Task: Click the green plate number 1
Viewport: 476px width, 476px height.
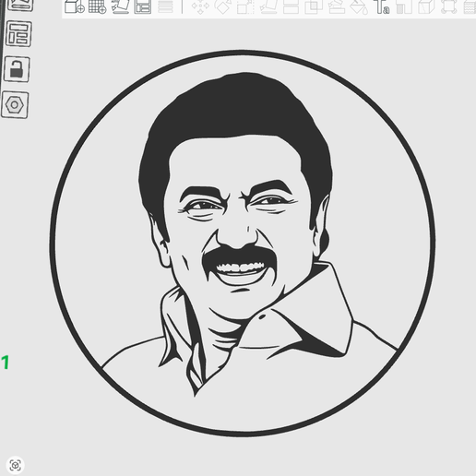Action: point(6,363)
